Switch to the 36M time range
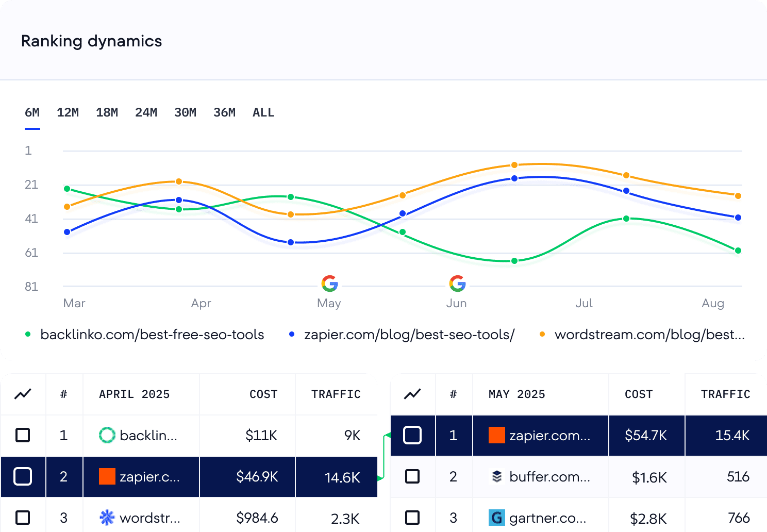This screenshot has width=767, height=532. (224, 112)
